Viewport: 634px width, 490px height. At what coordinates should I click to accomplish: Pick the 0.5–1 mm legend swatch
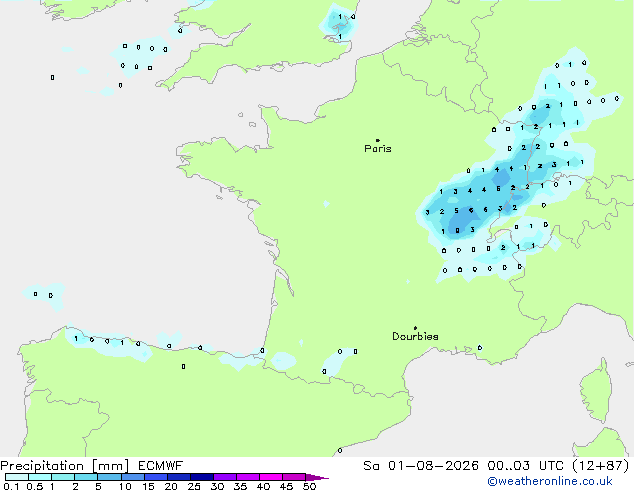coord(40,477)
